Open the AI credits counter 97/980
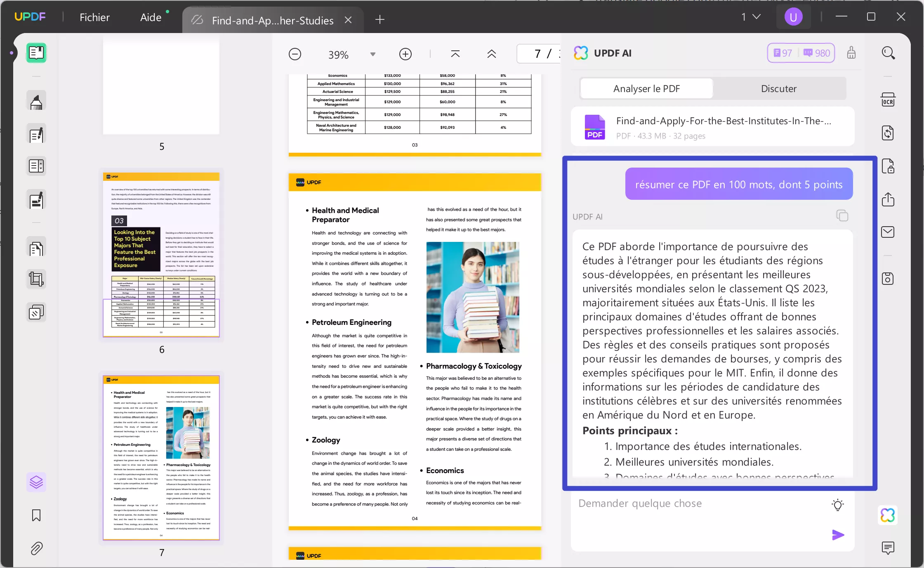The height and width of the screenshot is (568, 924). (801, 53)
